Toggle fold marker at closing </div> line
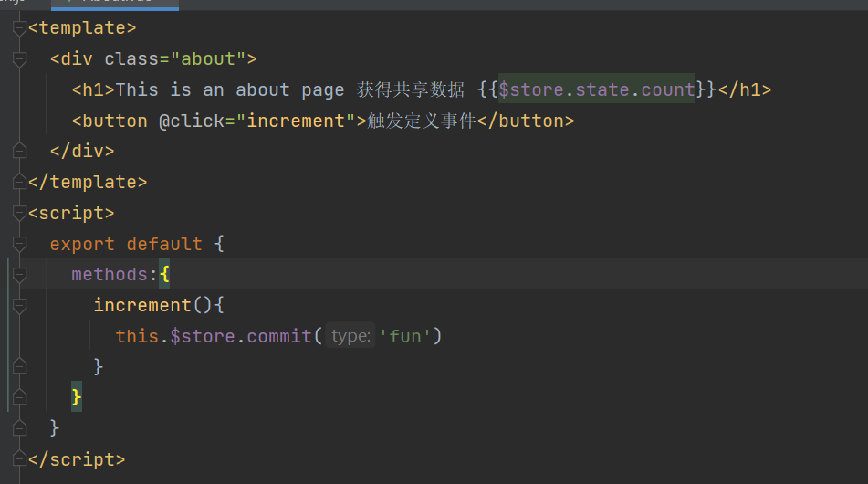The width and height of the screenshot is (868, 484). tap(19, 152)
